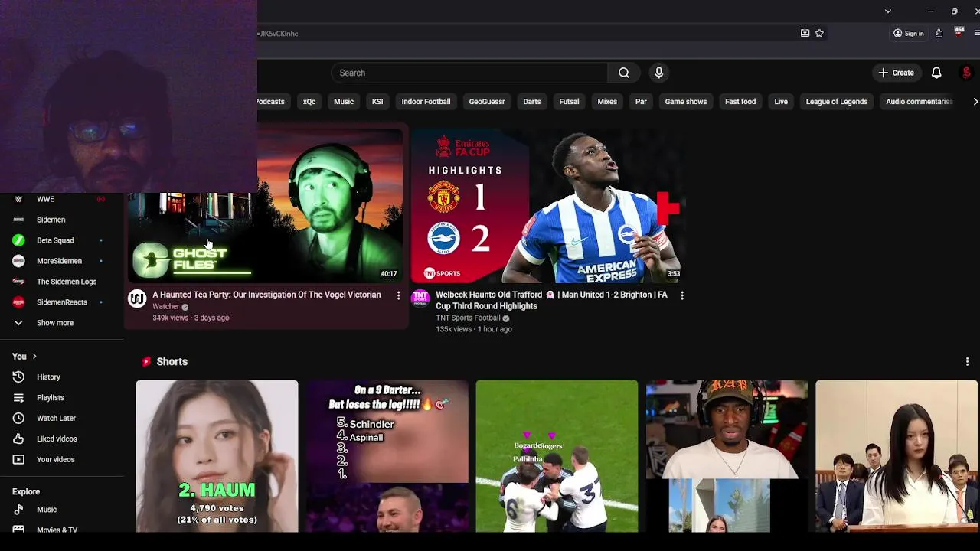Open options for Welbeck Haunts video
Screen dimensions: 980x551
click(682, 295)
